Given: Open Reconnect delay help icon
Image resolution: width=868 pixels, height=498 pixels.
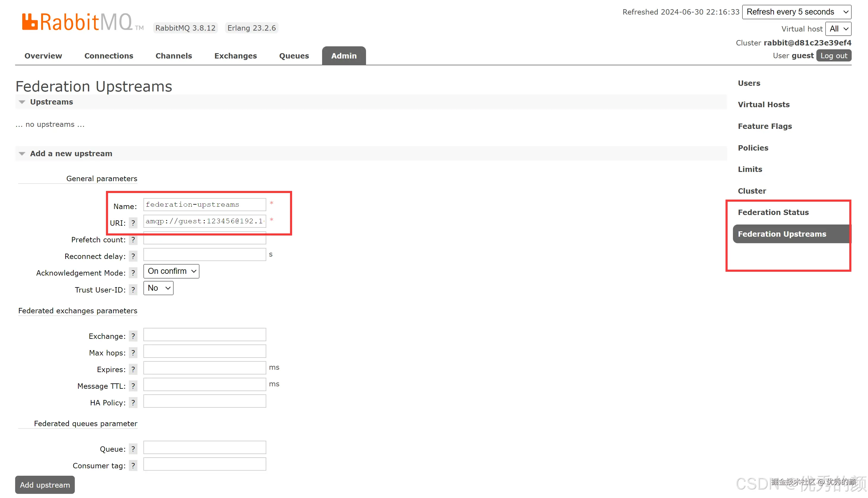Looking at the screenshot, I should 133,257.
